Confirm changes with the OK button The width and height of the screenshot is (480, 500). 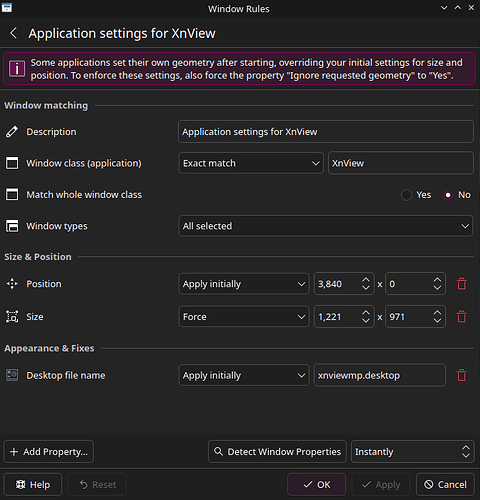pos(316,484)
